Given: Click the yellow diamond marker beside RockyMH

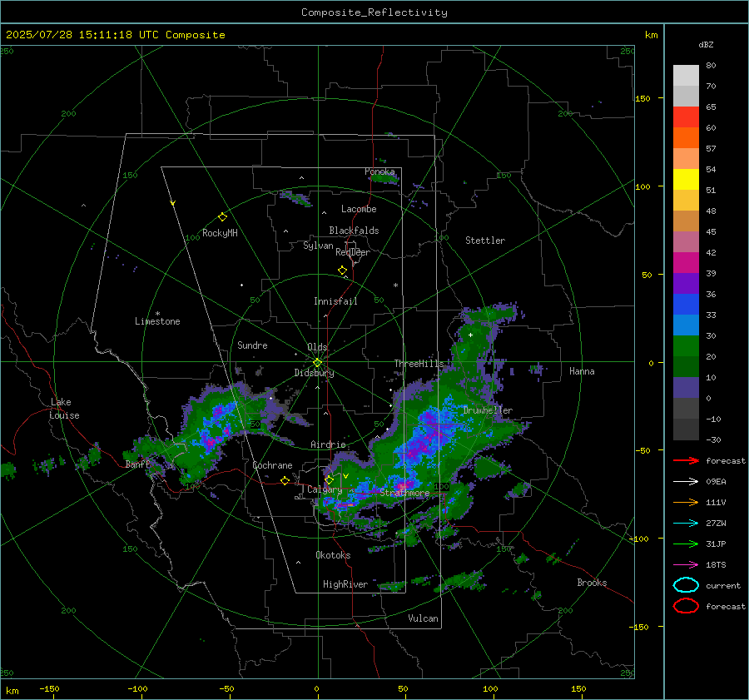Looking at the screenshot, I should pyautogui.click(x=222, y=217).
